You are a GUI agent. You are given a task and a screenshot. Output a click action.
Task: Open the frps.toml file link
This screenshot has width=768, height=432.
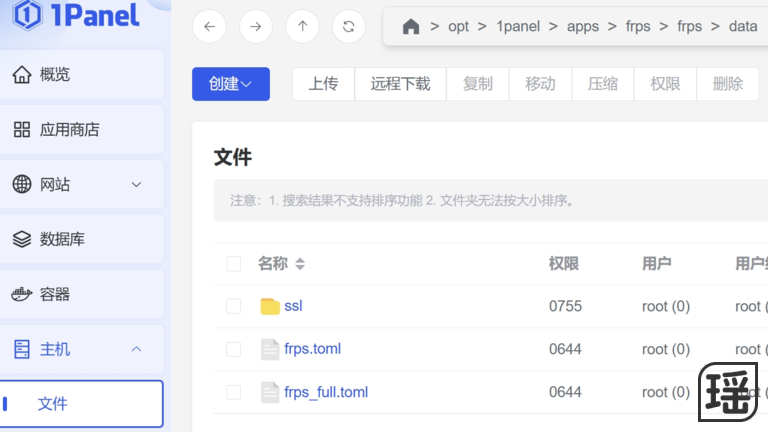(x=312, y=349)
